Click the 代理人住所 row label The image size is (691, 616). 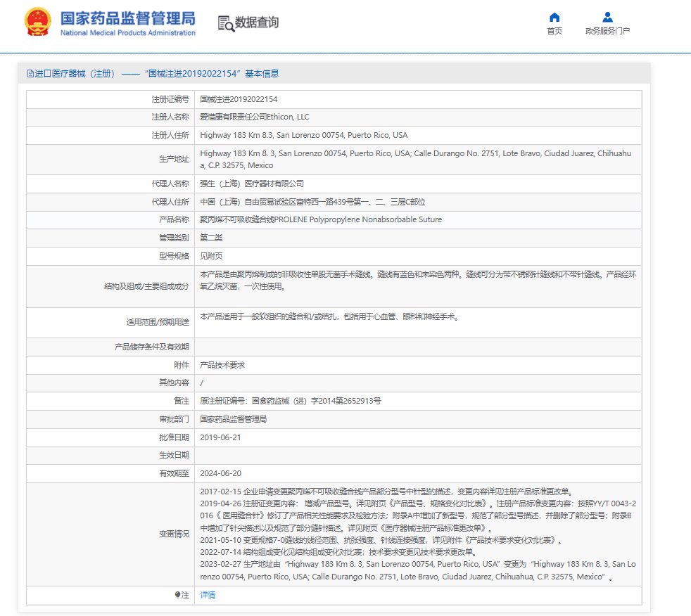170,202
